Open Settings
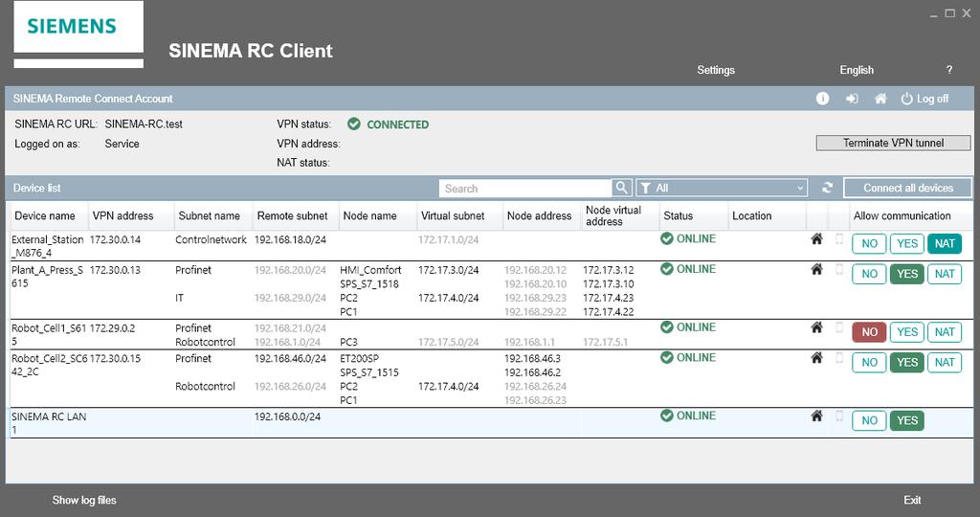980x517 pixels. pos(716,70)
